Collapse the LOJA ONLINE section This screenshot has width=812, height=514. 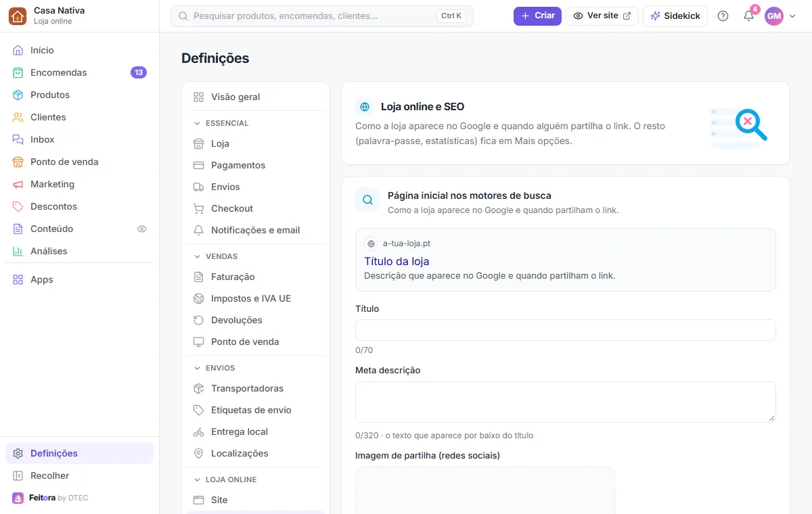coord(256,480)
